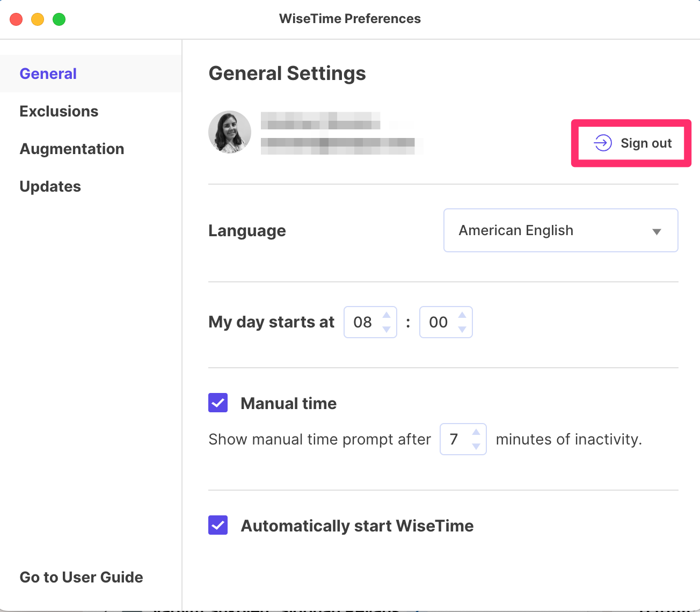Click the sign out arrow icon

pyautogui.click(x=603, y=143)
